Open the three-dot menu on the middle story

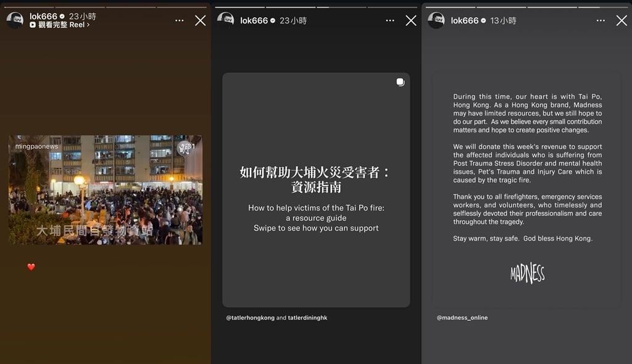(x=389, y=20)
